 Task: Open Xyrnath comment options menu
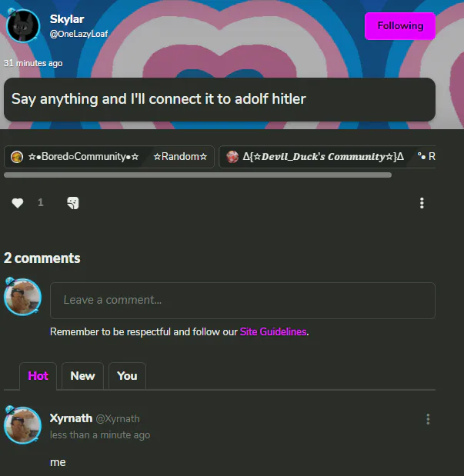coord(428,419)
